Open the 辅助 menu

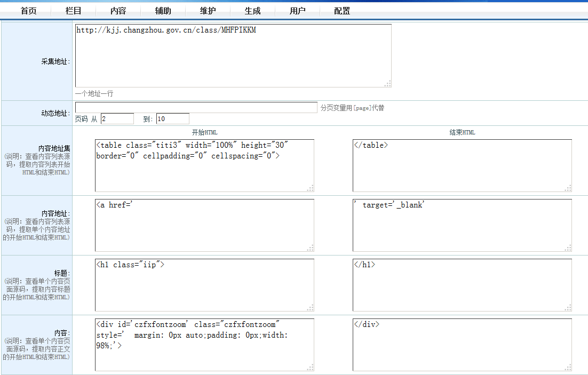coord(163,11)
